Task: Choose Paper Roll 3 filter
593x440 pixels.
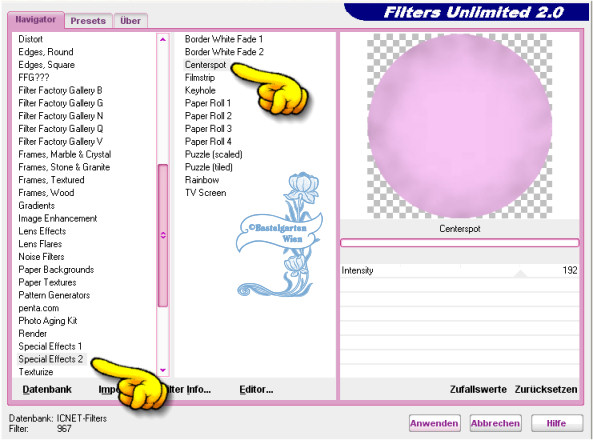Action: point(208,129)
